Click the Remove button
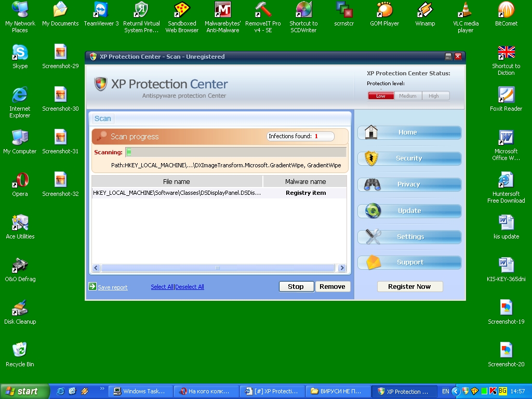Image resolution: width=532 pixels, height=399 pixels. tap(332, 287)
